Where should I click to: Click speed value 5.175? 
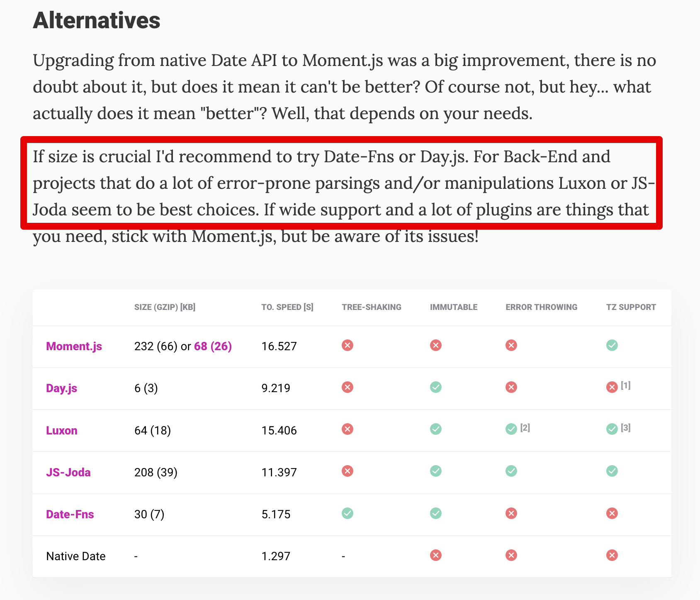tap(276, 514)
